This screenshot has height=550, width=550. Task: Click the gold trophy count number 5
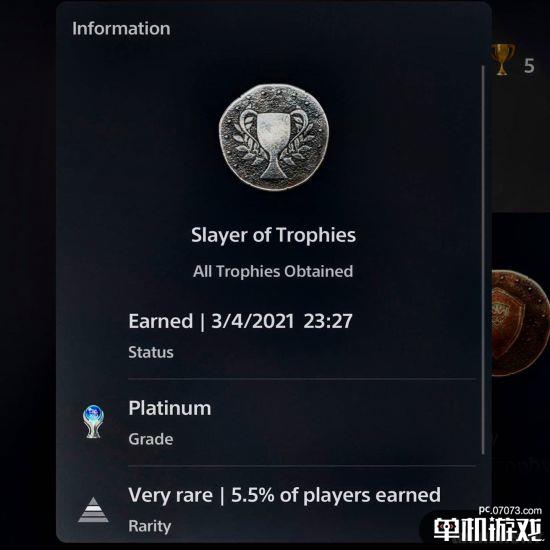(529, 66)
